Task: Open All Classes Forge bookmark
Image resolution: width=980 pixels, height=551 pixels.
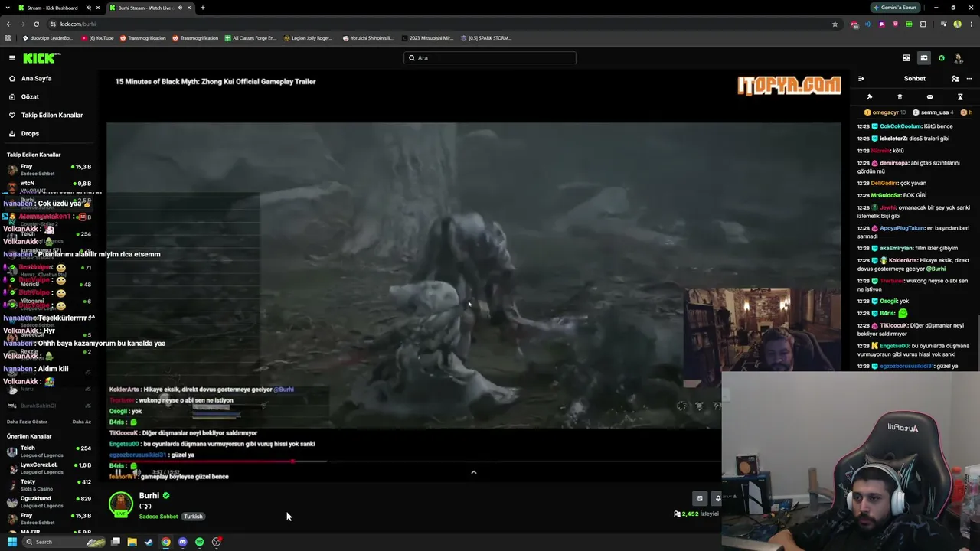Action: point(250,38)
